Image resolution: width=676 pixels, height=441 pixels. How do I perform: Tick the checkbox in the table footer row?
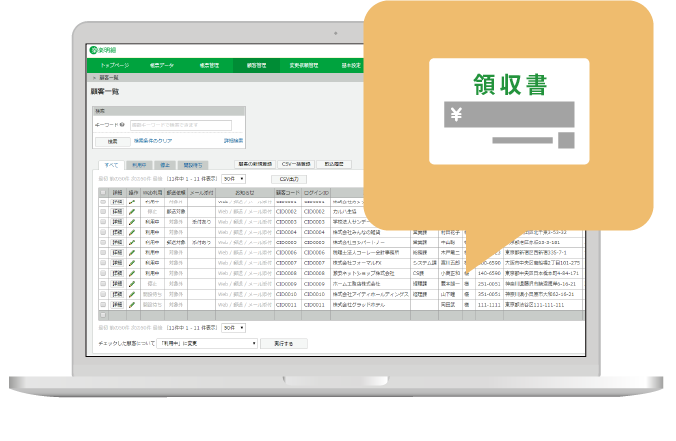103,315
